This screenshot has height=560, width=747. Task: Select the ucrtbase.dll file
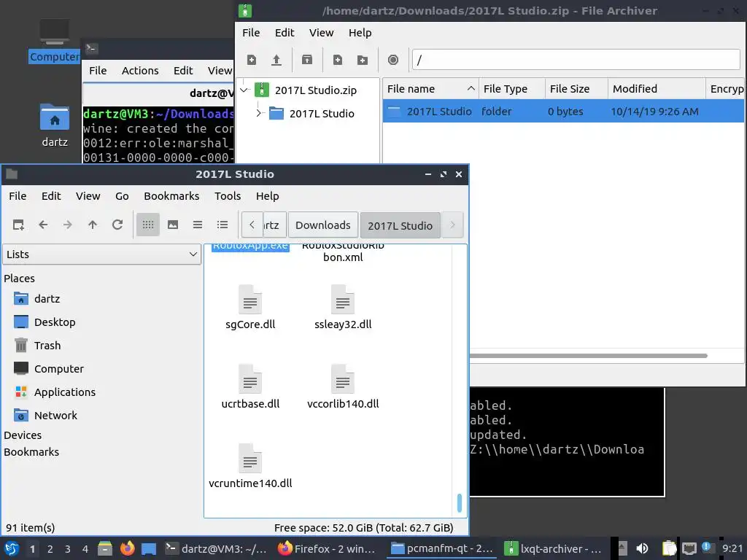point(250,388)
